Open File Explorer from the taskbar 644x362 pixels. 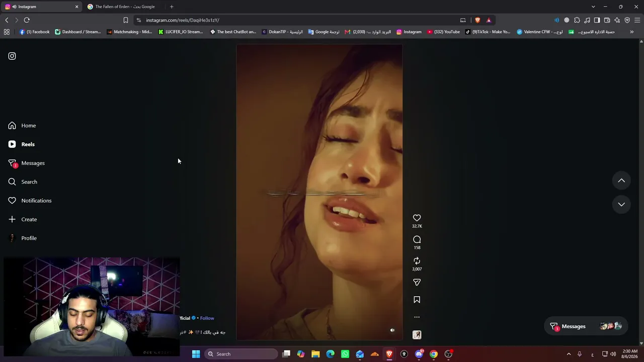tap(315, 354)
